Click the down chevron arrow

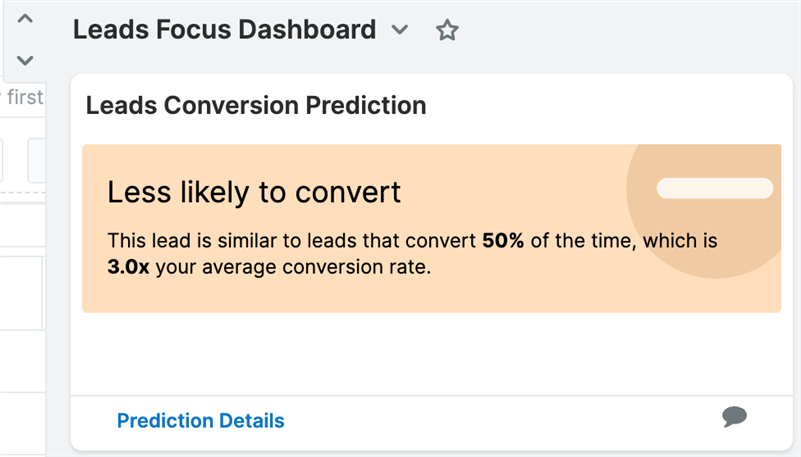click(x=25, y=59)
